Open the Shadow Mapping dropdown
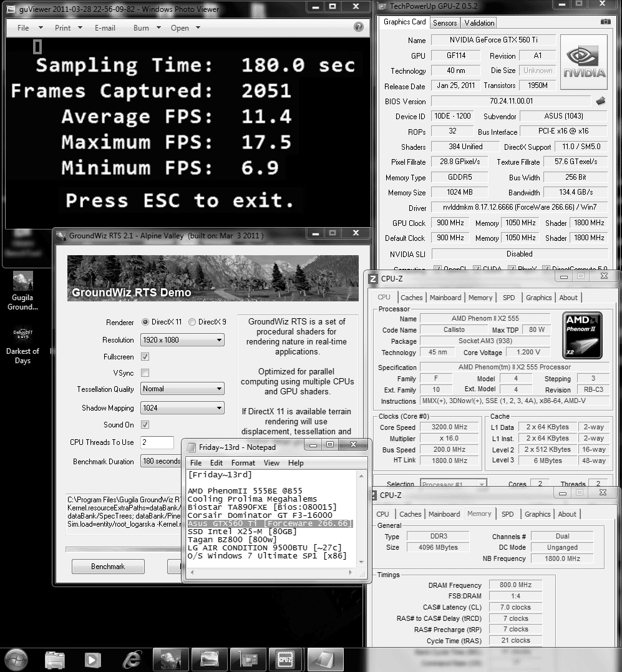The height and width of the screenshot is (672, 622). 183,408
